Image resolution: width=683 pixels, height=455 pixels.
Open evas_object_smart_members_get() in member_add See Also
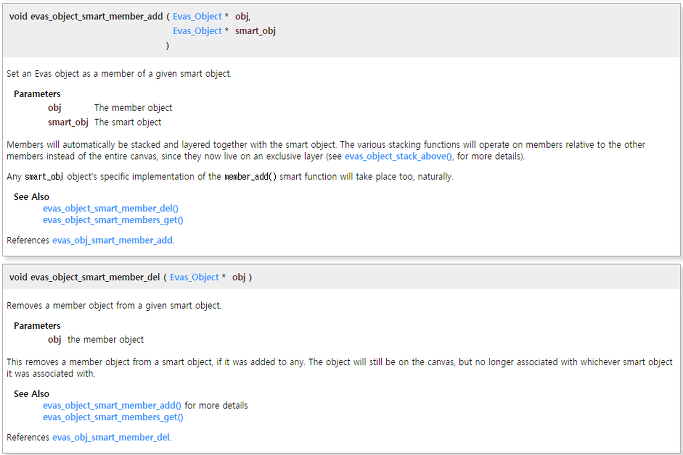[x=113, y=220]
